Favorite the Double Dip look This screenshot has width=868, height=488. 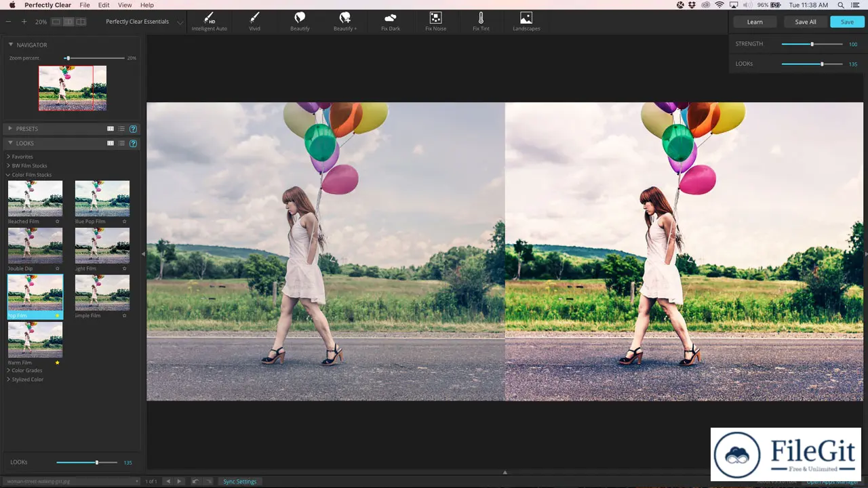pos(58,268)
